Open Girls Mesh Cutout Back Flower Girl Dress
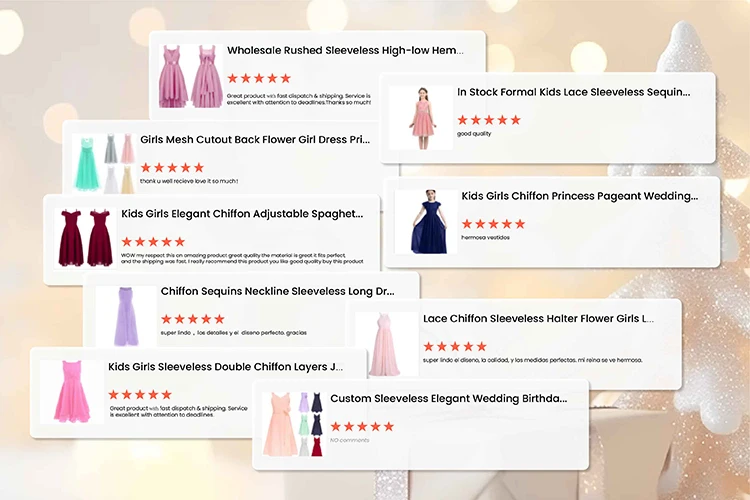The height and width of the screenshot is (500, 750). (x=255, y=140)
